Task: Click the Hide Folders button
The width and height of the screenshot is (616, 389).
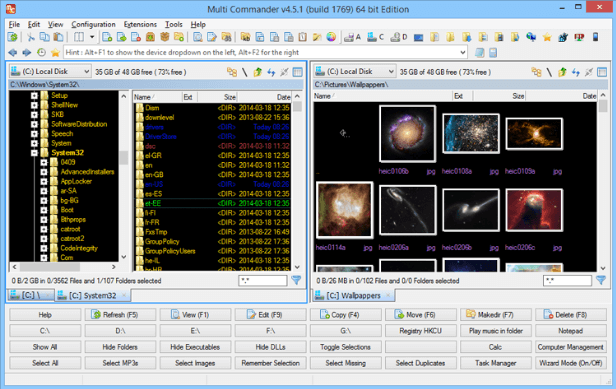Action: point(120,347)
